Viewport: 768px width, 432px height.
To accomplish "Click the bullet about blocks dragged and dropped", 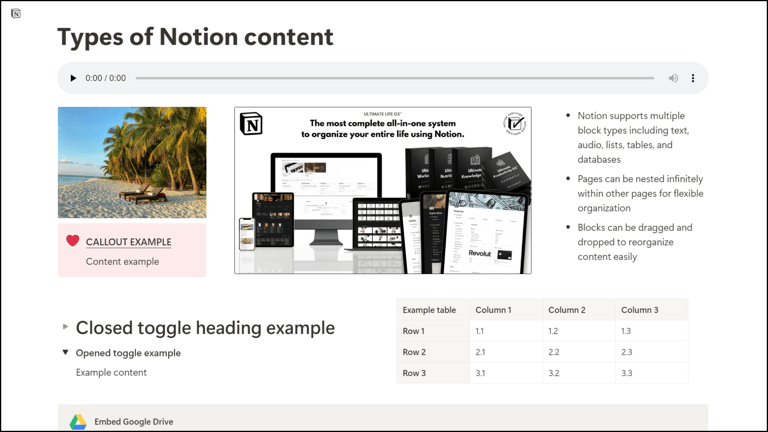I will (635, 242).
